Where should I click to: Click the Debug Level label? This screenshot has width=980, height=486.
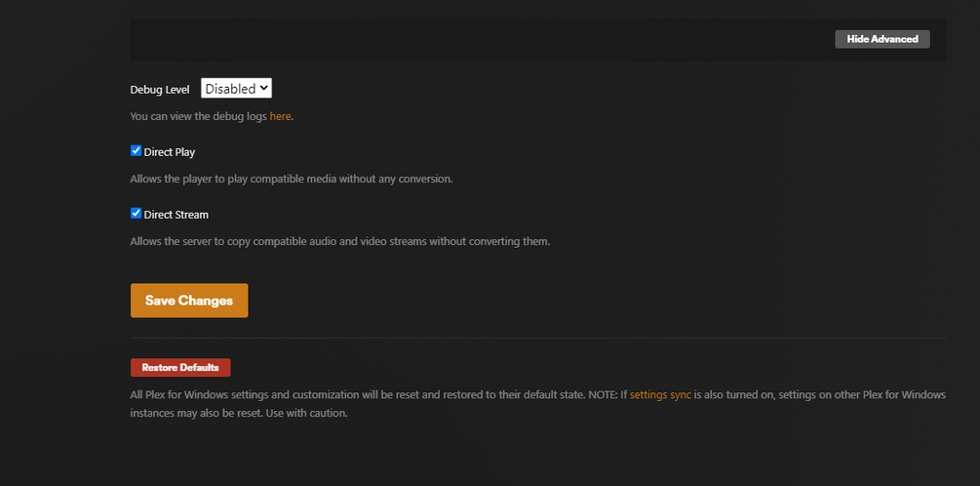(x=160, y=90)
